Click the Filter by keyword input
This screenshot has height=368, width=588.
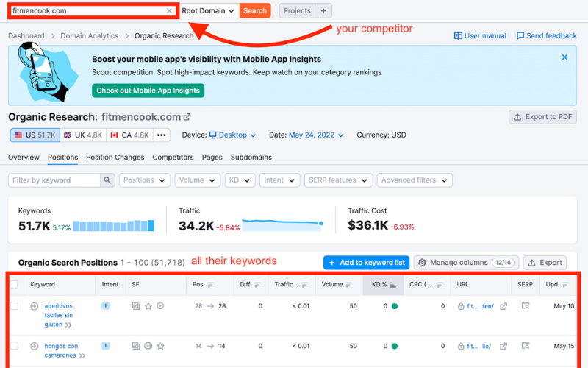tap(54, 180)
